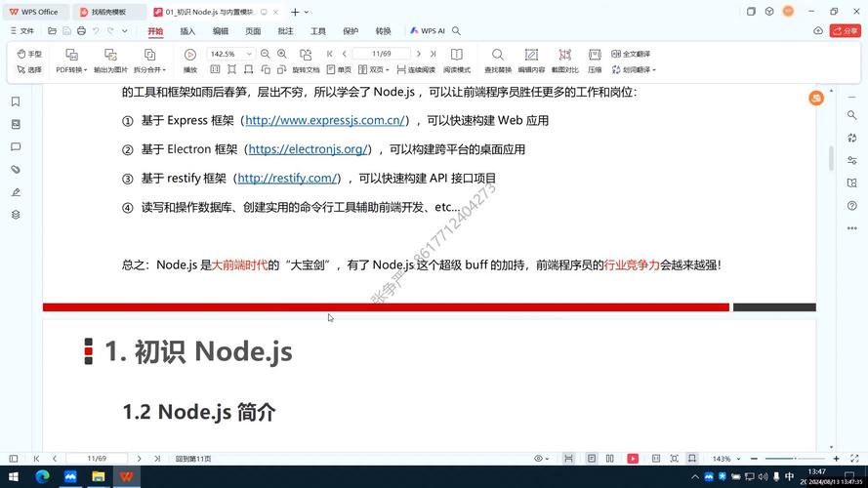The image size is (868, 488).
Task: Open the restify.com link
Action: (287, 178)
